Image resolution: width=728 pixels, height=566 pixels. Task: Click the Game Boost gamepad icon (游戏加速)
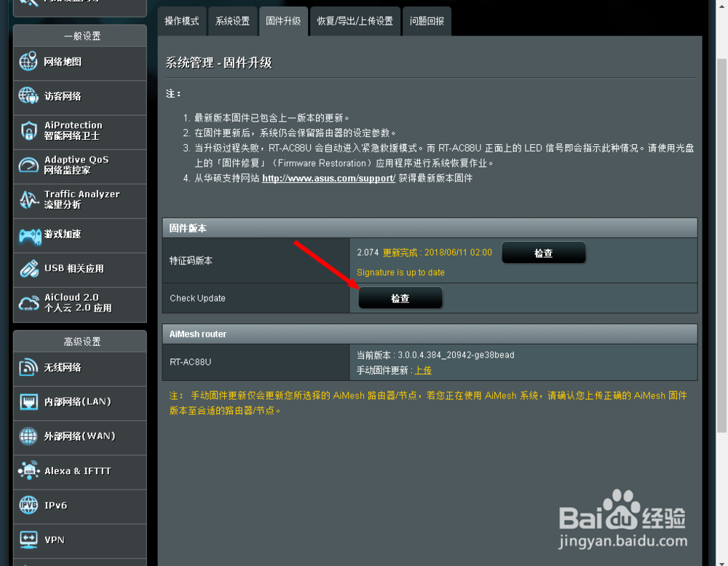(x=29, y=235)
